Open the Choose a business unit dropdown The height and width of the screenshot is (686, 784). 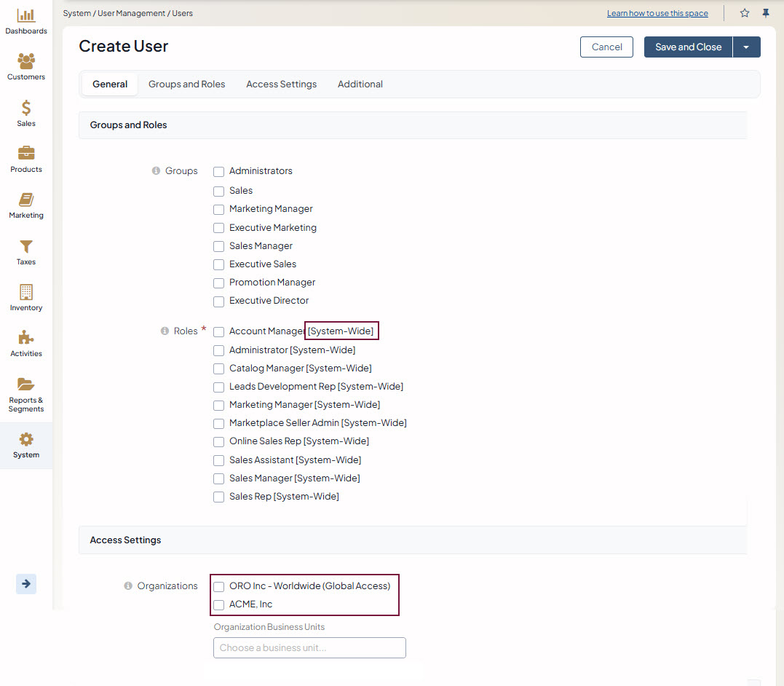309,647
